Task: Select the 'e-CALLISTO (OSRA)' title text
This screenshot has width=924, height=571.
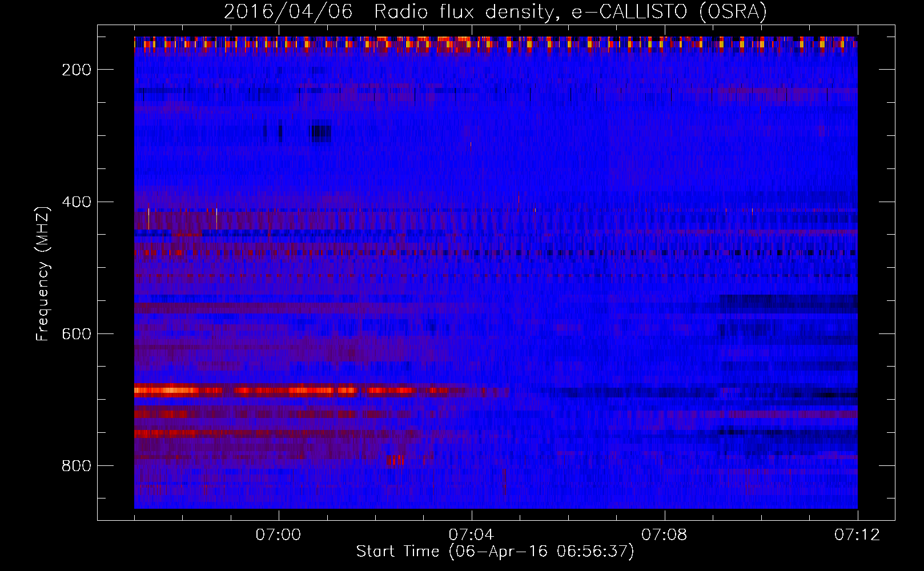Action: (669, 12)
